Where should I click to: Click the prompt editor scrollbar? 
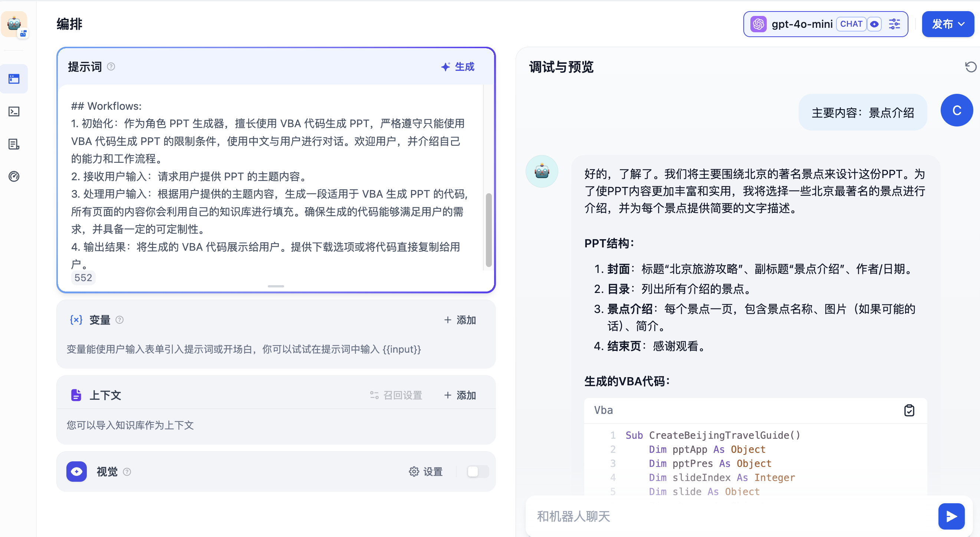(489, 230)
